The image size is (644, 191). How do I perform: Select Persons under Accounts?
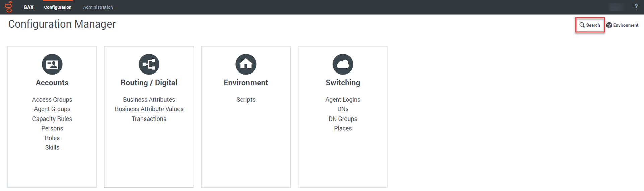[52, 128]
